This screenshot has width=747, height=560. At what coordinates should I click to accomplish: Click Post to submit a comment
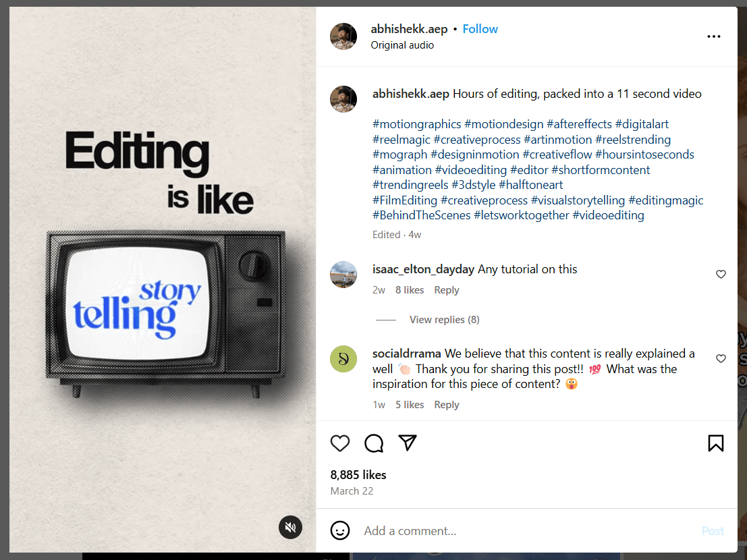tap(713, 531)
